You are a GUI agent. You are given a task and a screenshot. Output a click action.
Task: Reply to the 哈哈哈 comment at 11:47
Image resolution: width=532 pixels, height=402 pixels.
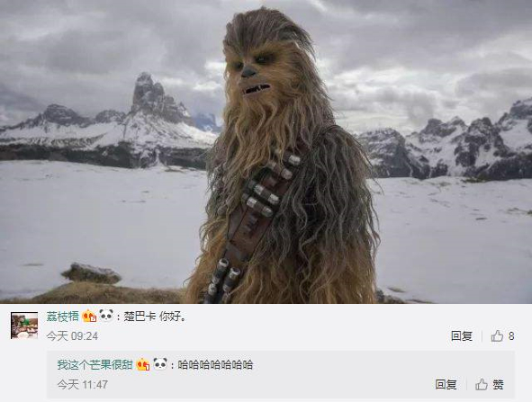446,384
